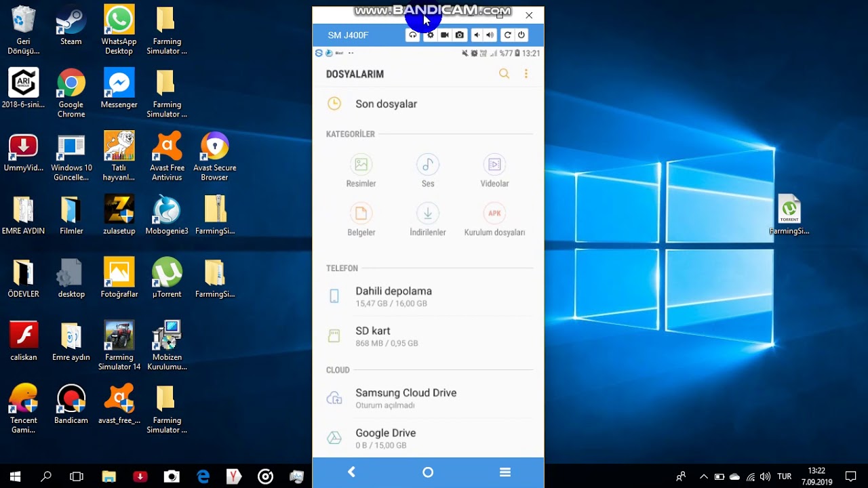Image resolution: width=868 pixels, height=488 pixels.
Task: Click the speaker volume tray icon
Action: click(766, 476)
